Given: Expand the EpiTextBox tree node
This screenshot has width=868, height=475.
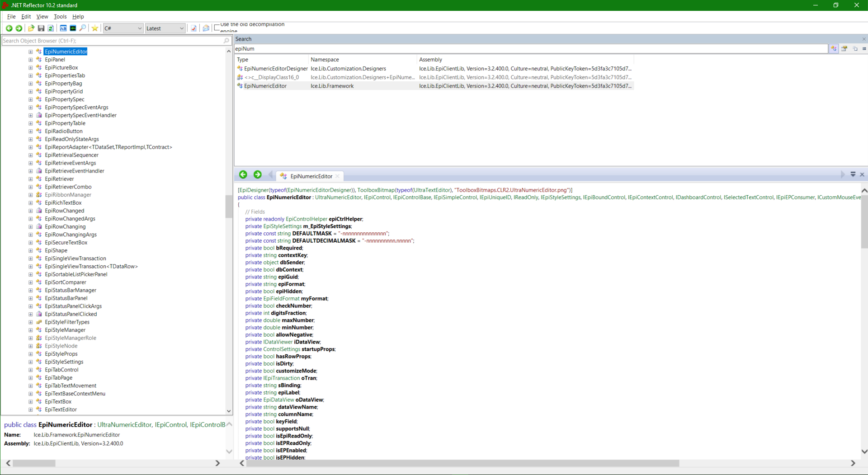Looking at the screenshot, I should (31, 402).
